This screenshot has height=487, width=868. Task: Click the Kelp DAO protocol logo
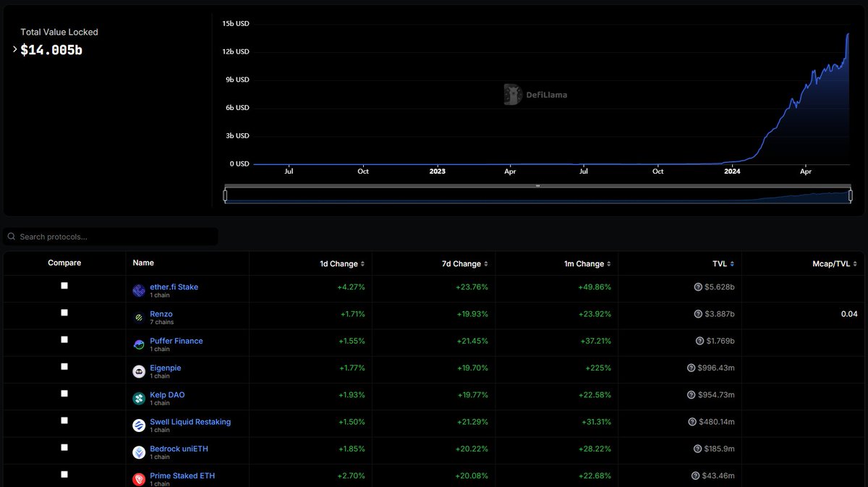(x=139, y=398)
